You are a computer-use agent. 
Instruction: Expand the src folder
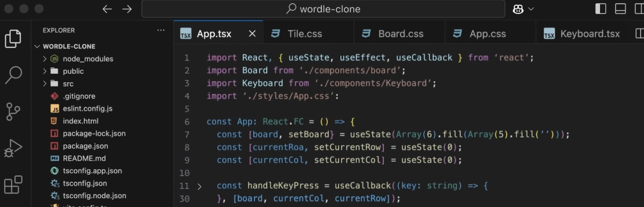(68, 84)
